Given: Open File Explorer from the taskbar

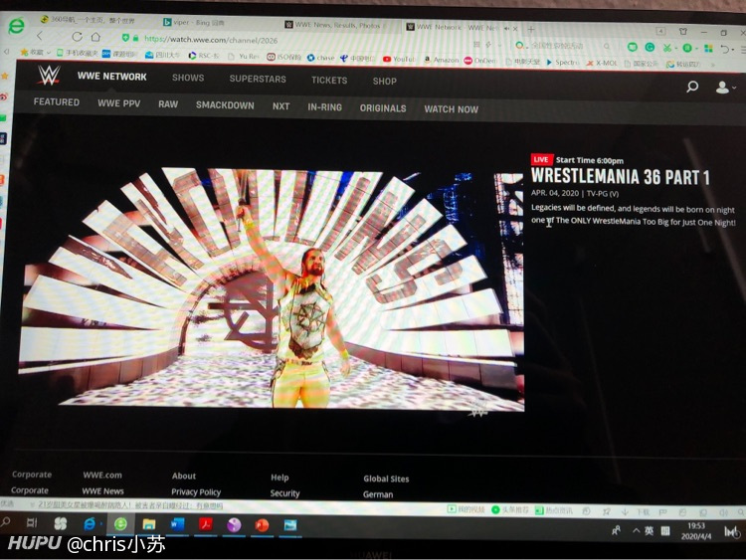Looking at the screenshot, I should coord(149,524).
